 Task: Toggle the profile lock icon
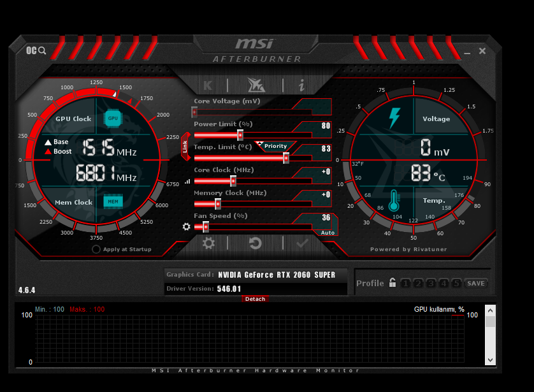tap(393, 282)
